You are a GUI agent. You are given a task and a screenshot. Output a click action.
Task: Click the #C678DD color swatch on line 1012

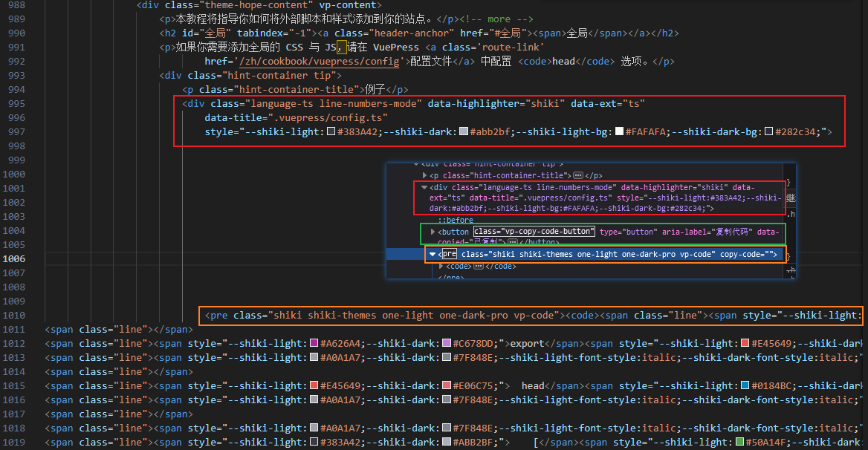point(446,343)
